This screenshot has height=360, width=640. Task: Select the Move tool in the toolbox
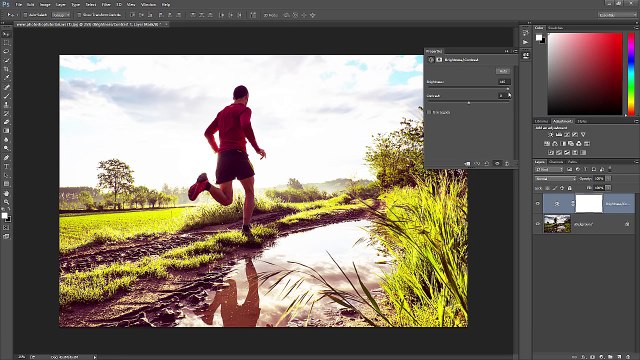[6, 34]
